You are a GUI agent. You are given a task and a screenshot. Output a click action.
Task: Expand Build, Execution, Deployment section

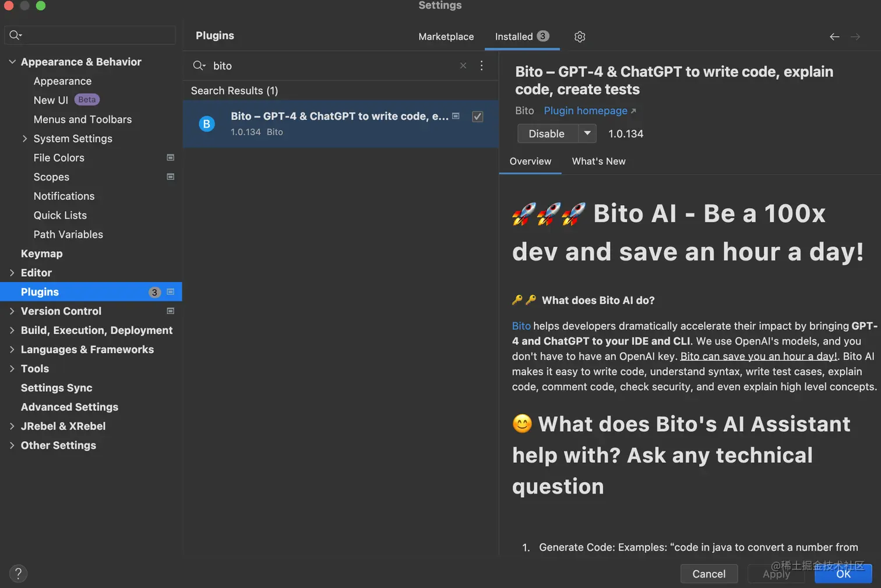click(12, 330)
